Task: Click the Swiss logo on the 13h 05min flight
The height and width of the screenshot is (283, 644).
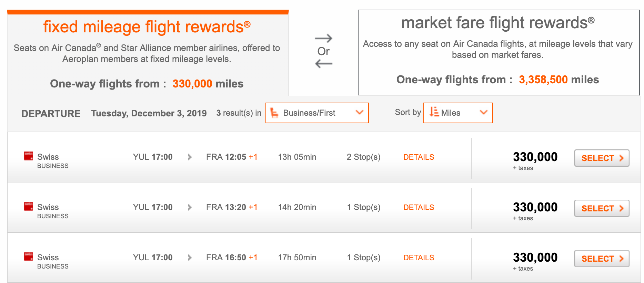Action: tap(29, 156)
